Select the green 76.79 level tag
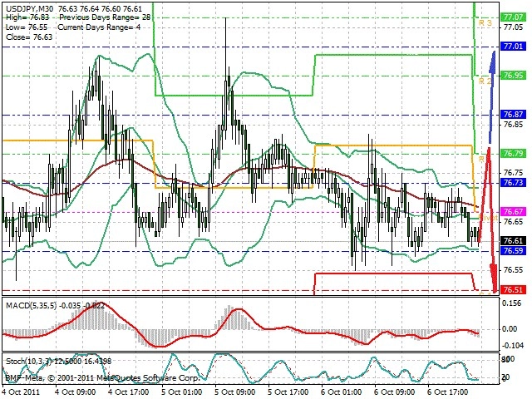Screen dimensions: 532x399 pyautogui.click(x=513, y=153)
